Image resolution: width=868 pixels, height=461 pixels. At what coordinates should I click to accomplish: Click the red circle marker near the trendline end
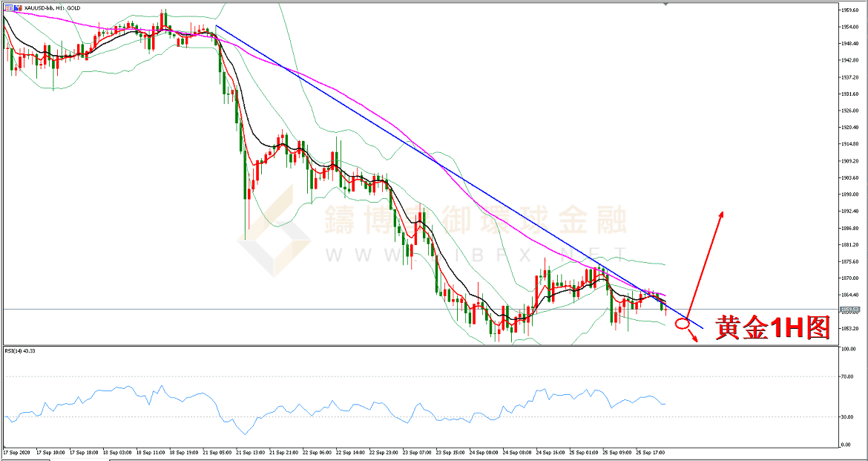point(683,324)
